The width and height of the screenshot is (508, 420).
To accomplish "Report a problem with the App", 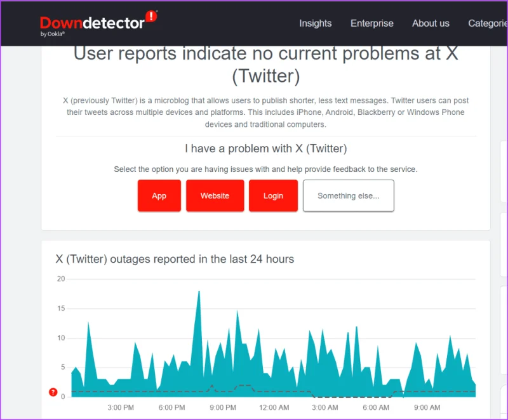I will click(159, 196).
